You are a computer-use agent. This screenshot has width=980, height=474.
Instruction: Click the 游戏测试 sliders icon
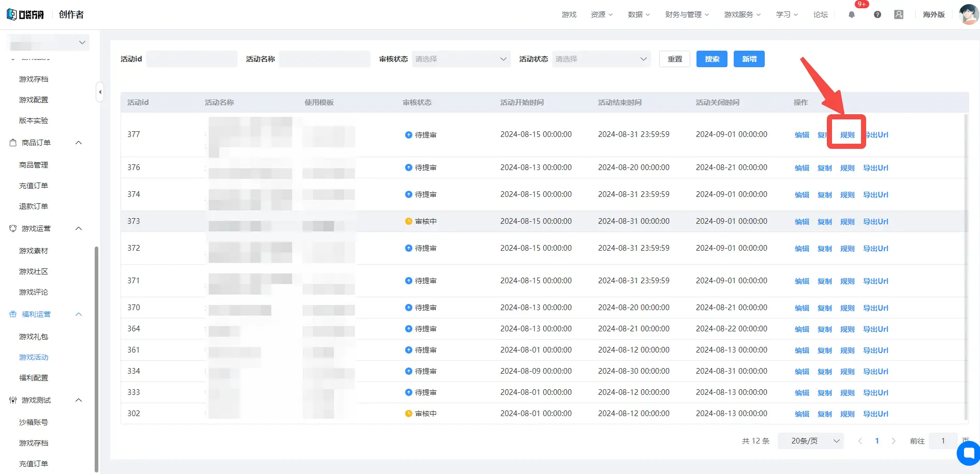click(x=13, y=400)
